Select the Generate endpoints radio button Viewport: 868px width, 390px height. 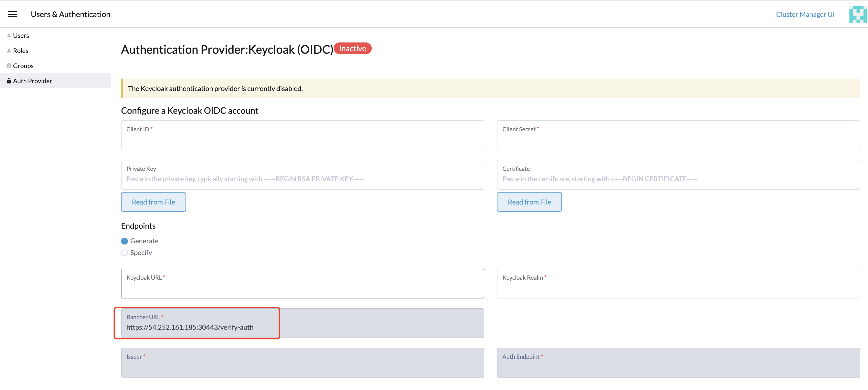pyautogui.click(x=124, y=241)
